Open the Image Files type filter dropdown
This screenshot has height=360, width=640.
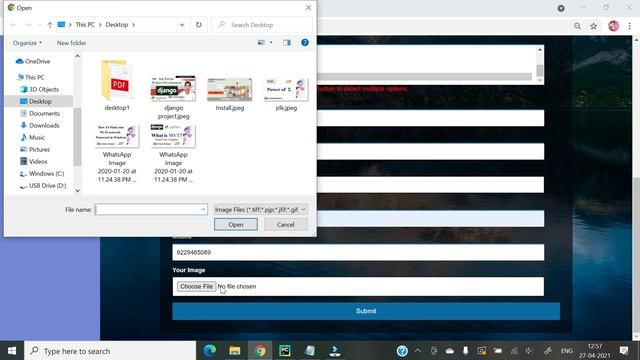pyautogui.click(x=260, y=209)
